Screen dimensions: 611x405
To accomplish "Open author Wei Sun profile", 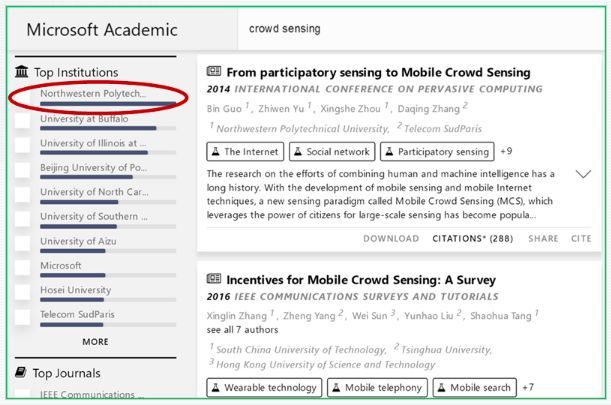I will tap(370, 315).
